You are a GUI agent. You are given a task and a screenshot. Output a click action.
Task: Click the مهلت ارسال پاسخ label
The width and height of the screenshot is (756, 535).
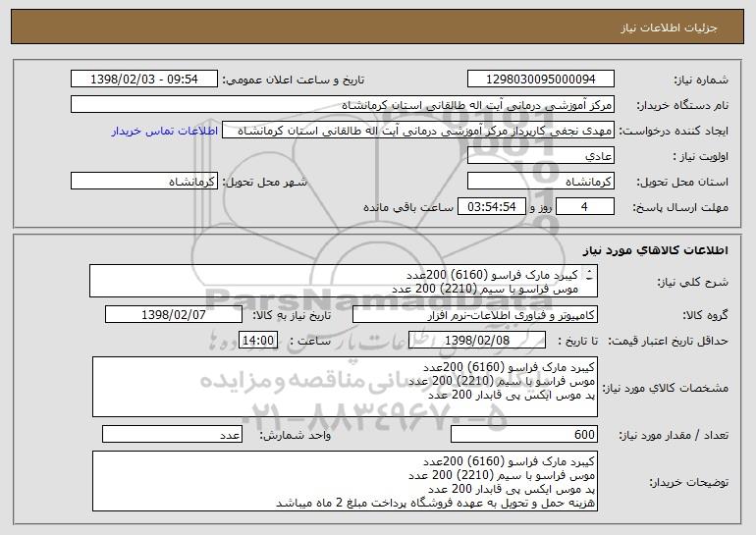[x=680, y=208]
